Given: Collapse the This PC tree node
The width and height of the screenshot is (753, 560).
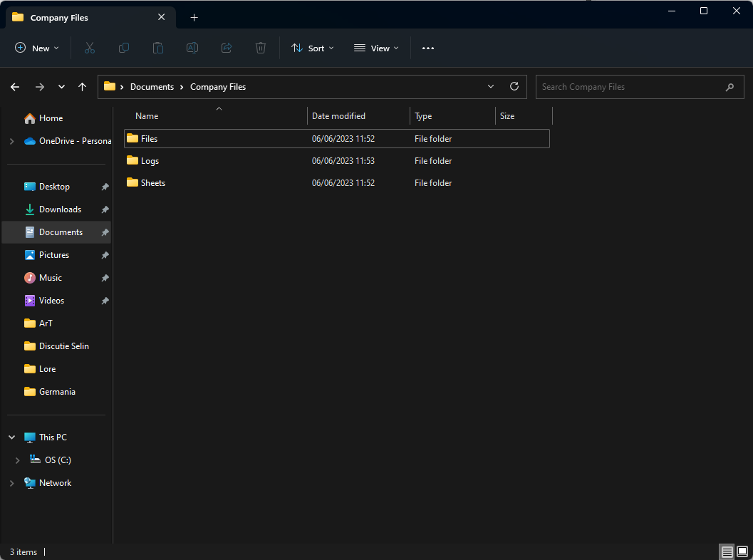Looking at the screenshot, I should tap(11, 437).
